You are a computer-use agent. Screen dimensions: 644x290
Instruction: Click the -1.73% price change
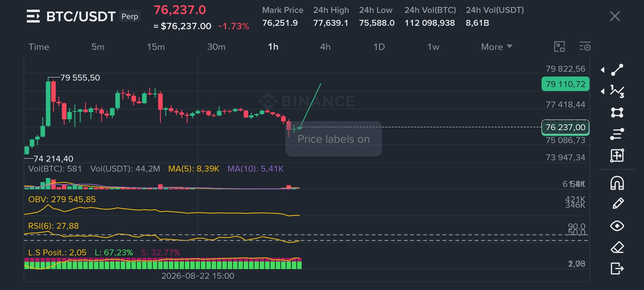[233, 26]
